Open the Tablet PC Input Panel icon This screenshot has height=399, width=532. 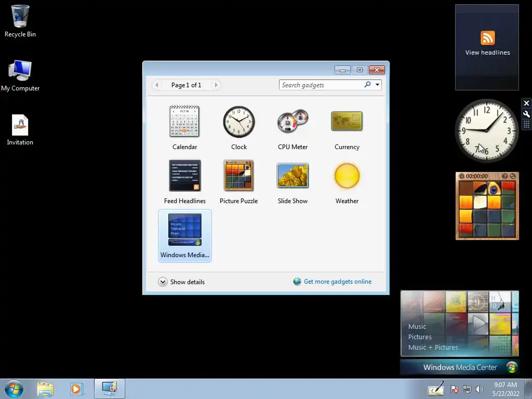pyautogui.click(x=436, y=389)
